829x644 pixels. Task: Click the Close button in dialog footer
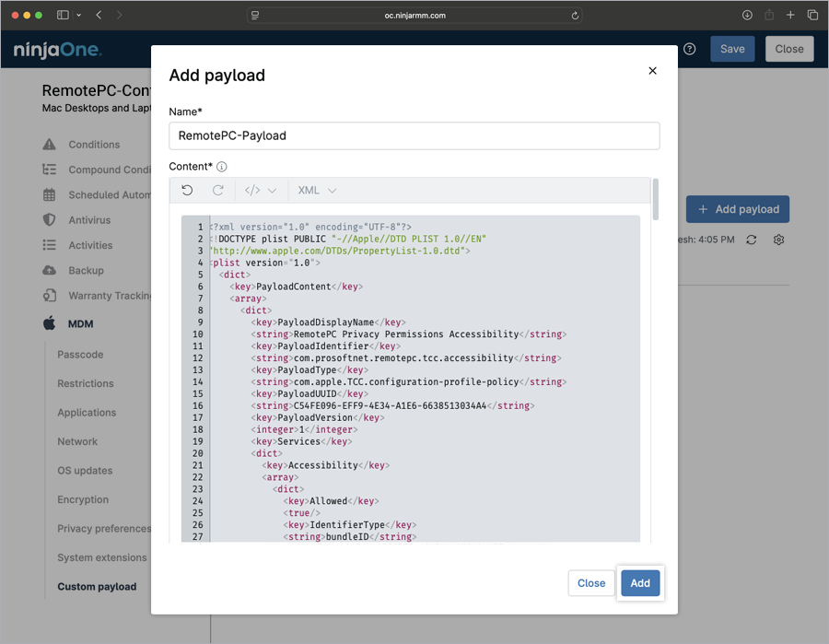pyautogui.click(x=591, y=583)
